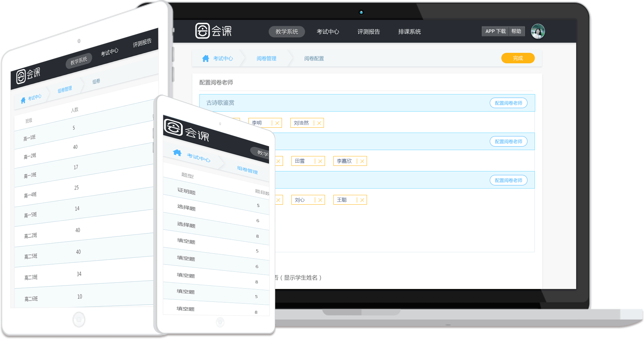Go to 阅卷管理 in the laptop breadcrumb
644x339 pixels.
click(x=267, y=58)
